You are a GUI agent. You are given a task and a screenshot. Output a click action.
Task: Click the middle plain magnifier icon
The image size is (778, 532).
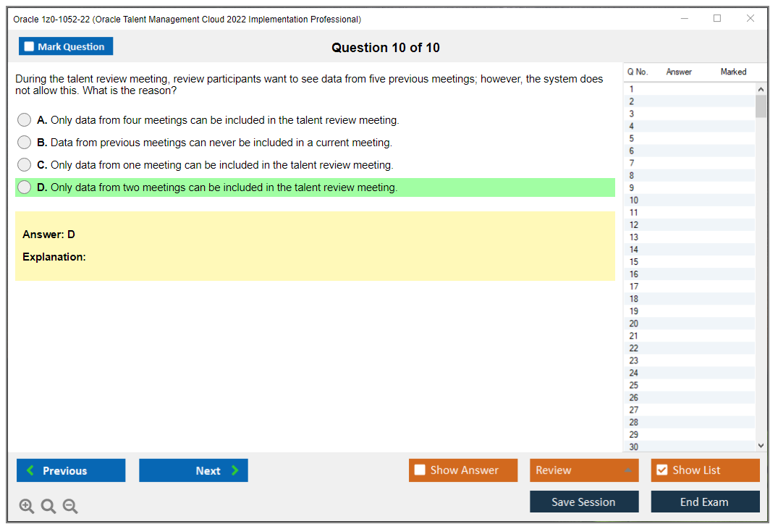pos(48,506)
